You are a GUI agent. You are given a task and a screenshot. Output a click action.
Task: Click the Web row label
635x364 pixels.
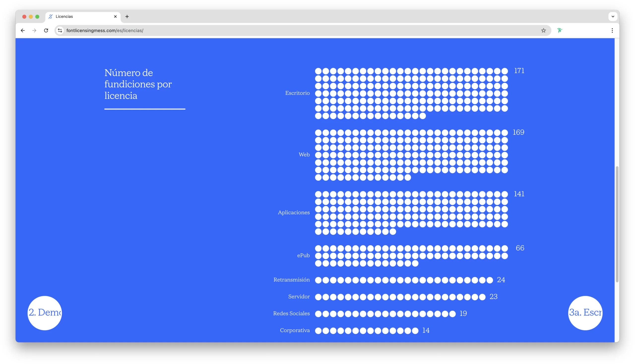point(304,154)
